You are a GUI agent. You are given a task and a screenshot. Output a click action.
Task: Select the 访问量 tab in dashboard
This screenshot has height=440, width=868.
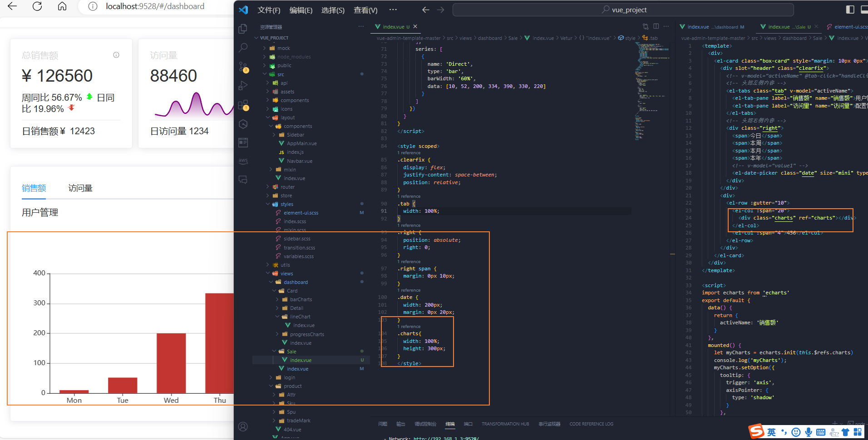[x=80, y=188]
